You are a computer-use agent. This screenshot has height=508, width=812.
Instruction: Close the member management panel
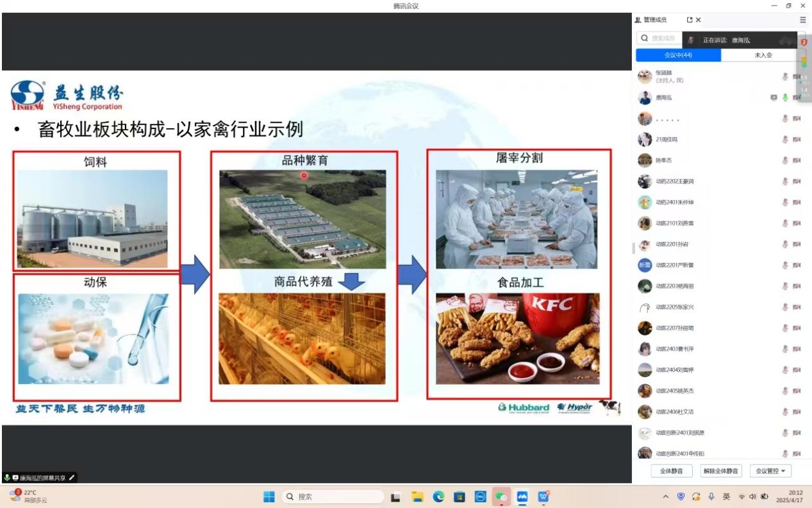point(699,20)
